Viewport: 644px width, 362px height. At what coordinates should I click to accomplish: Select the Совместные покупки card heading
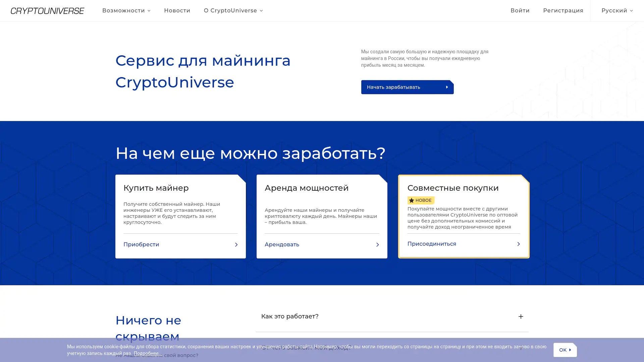[x=453, y=188]
